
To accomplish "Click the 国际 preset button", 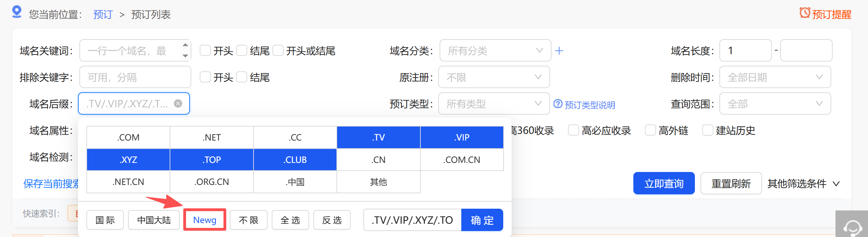I will [x=105, y=220].
